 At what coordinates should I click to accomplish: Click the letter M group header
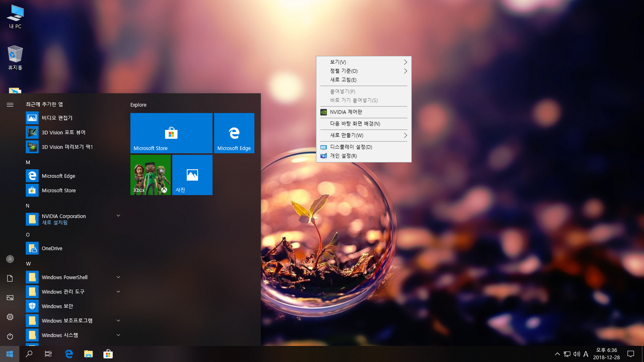click(x=28, y=162)
